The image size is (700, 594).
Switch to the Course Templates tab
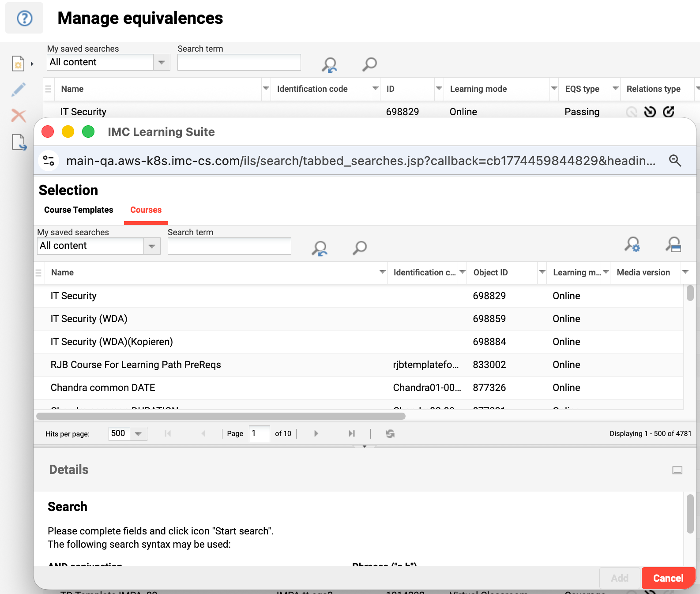click(79, 210)
